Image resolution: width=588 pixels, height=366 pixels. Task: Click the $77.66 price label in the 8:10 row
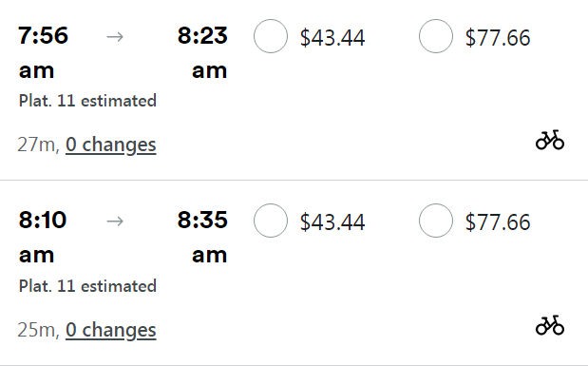(x=498, y=222)
